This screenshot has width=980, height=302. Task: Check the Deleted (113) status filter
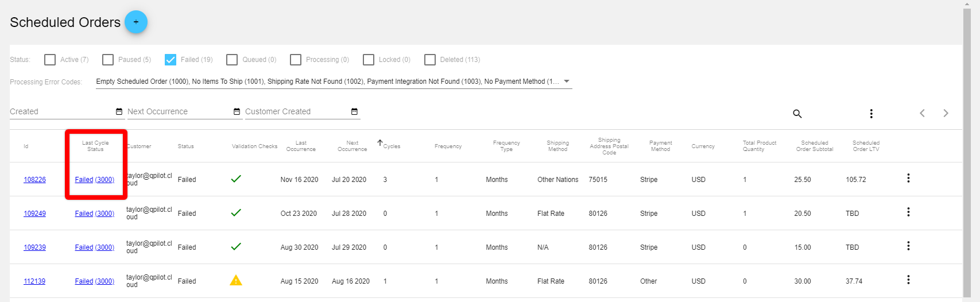[x=430, y=60]
